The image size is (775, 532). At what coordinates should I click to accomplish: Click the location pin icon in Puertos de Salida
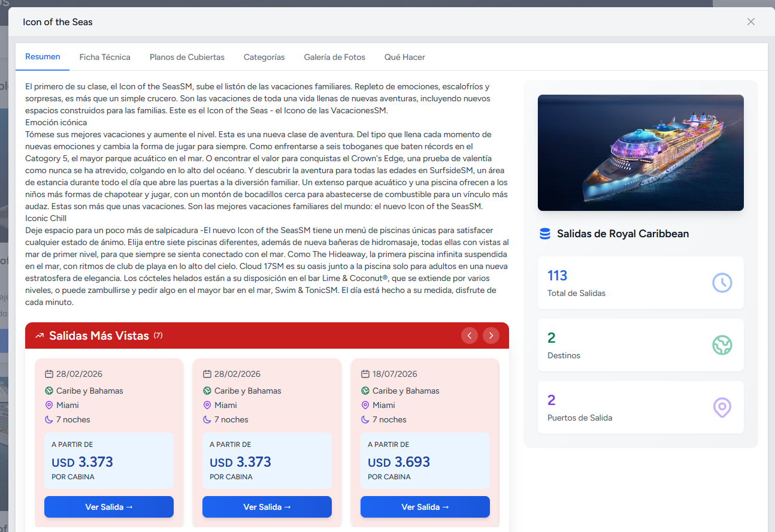(722, 407)
